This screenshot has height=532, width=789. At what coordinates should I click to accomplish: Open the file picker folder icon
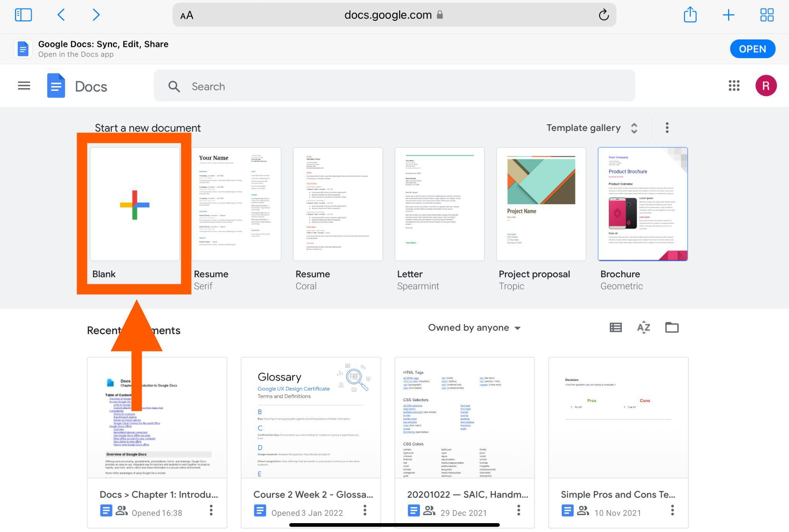click(x=672, y=327)
